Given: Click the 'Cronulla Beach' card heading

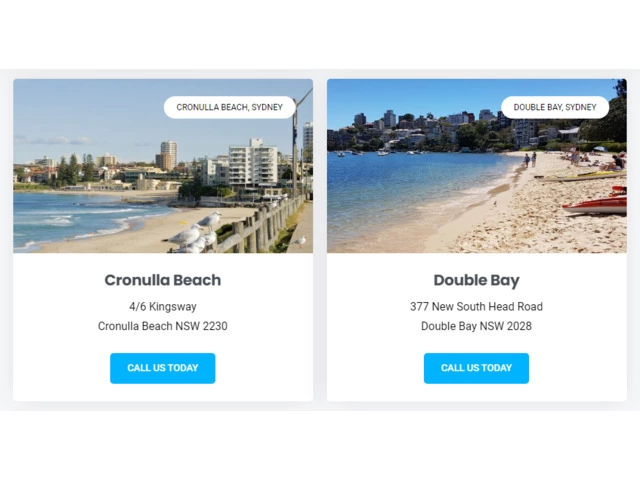Looking at the screenshot, I should (162, 280).
